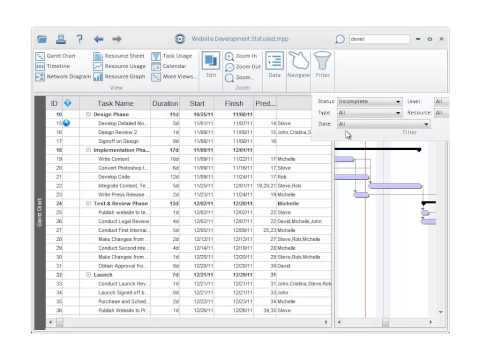Viewport: 480px width, 360px height.
Task: Open Resource Graph view
Action: click(x=119, y=77)
